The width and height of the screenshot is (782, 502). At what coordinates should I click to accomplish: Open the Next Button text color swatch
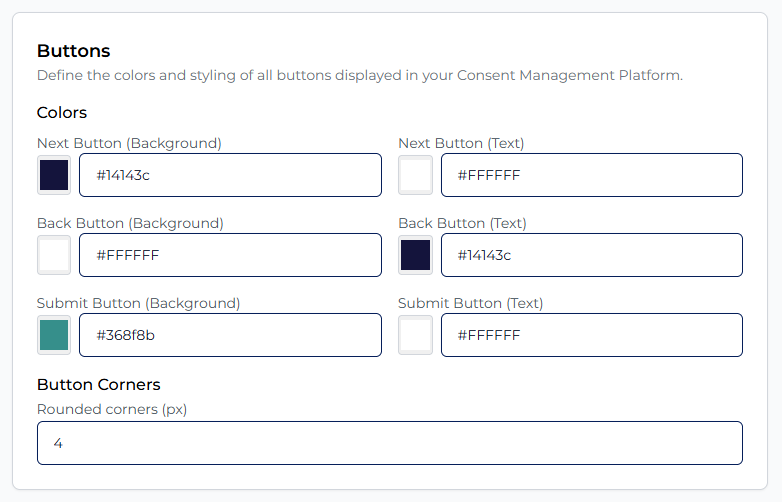[415, 175]
